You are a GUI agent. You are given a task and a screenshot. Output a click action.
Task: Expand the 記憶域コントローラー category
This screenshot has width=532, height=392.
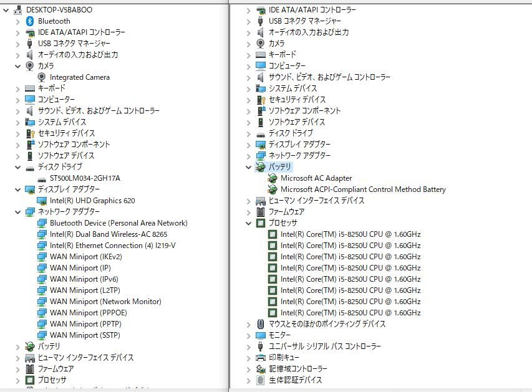click(x=249, y=369)
